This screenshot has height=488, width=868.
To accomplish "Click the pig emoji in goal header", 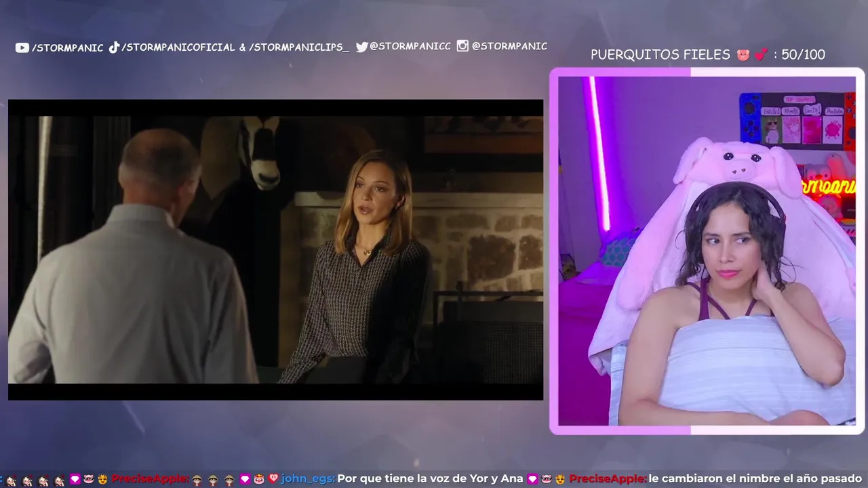I will click(743, 55).
